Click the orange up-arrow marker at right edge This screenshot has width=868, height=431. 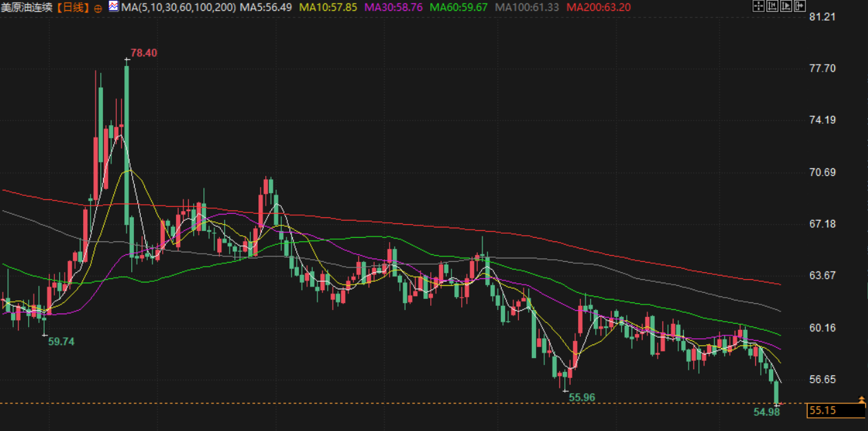click(862, 399)
